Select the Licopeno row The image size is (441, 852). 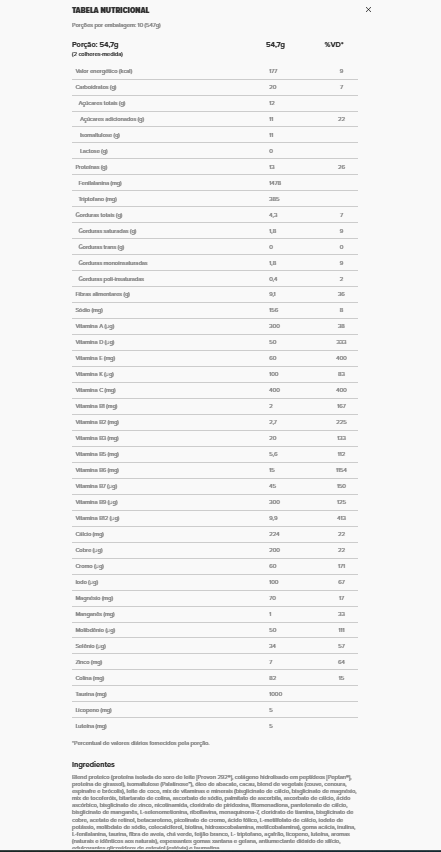[x=215, y=710]
